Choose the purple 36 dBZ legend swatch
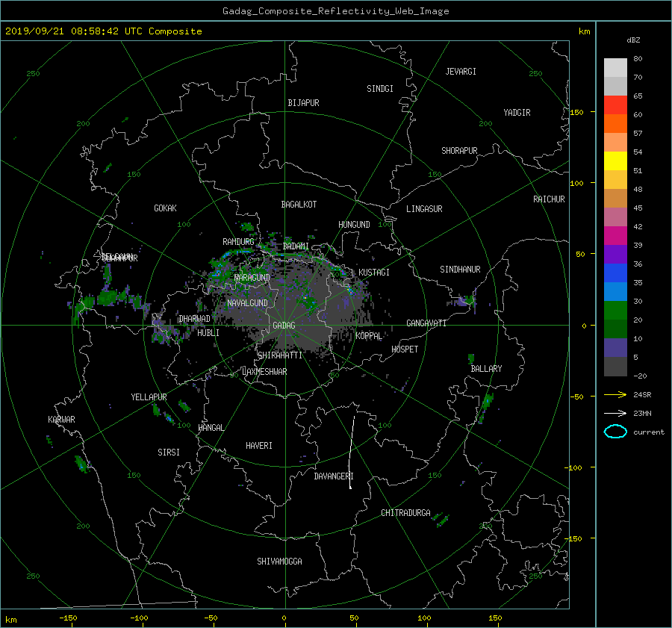This screenshot has width=672, height=628. [615, 255]
